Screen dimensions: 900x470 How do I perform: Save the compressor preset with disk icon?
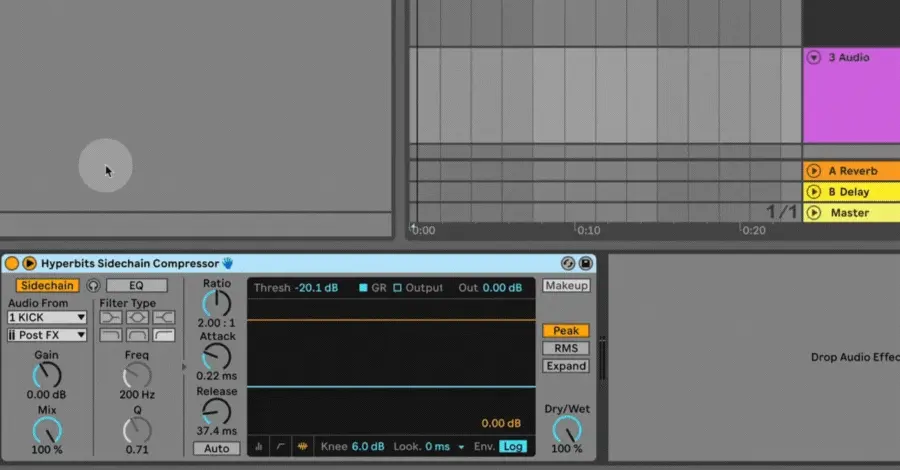[585, 263]
